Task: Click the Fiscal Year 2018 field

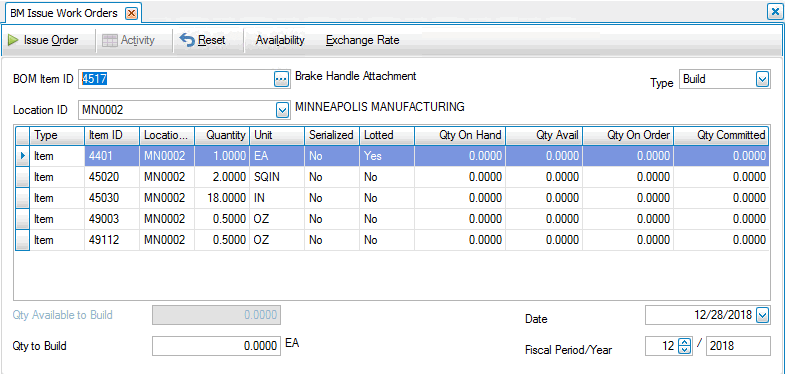Action: [x=738, y=346]
